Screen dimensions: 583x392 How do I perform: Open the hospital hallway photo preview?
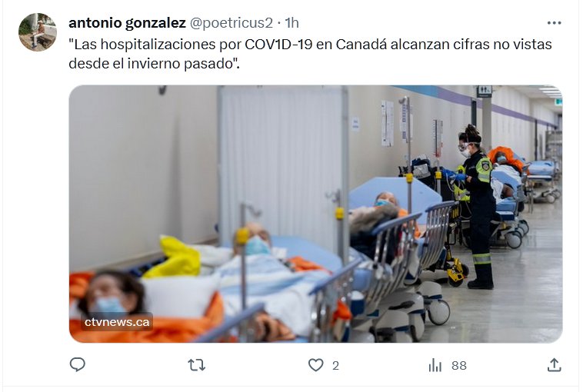315,214
